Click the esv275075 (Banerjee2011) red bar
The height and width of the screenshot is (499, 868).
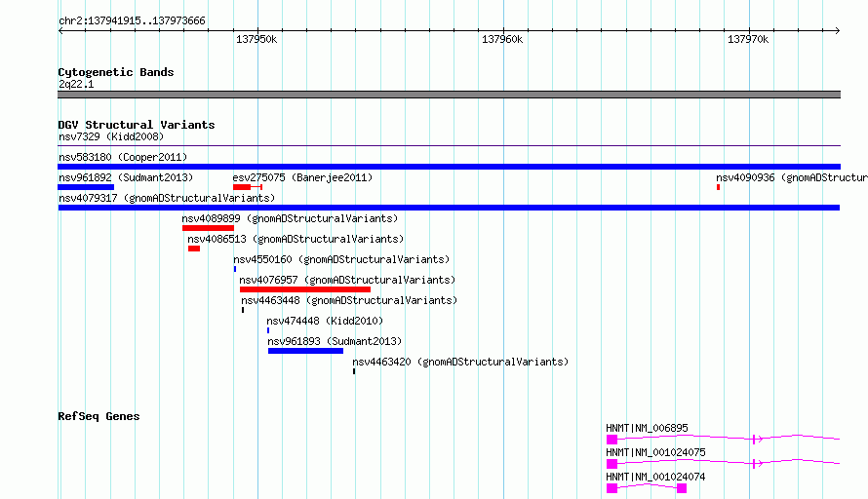tap(242, 187)
